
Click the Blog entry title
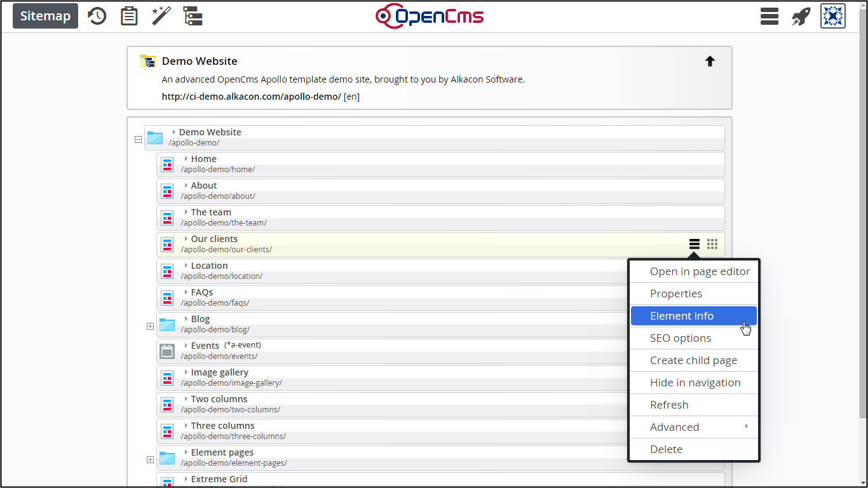[200, 319]
